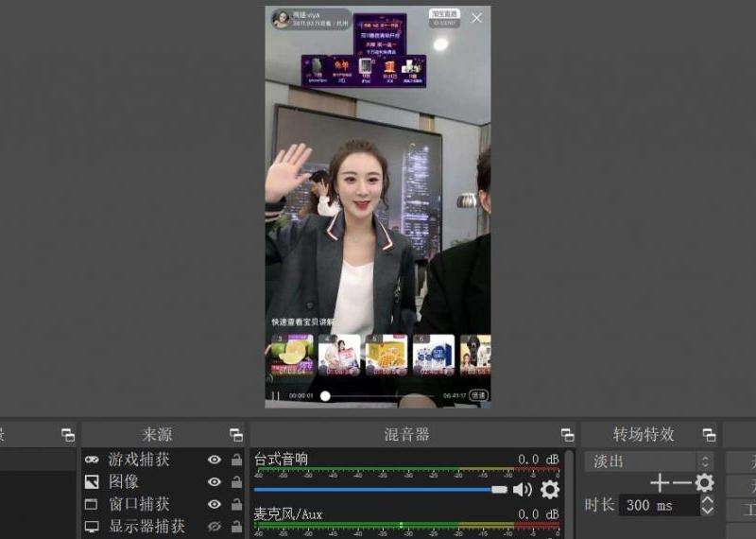Decrease 时长 with the down arrow
Viewport: 756px width, 539px height.
coord(707,510)
